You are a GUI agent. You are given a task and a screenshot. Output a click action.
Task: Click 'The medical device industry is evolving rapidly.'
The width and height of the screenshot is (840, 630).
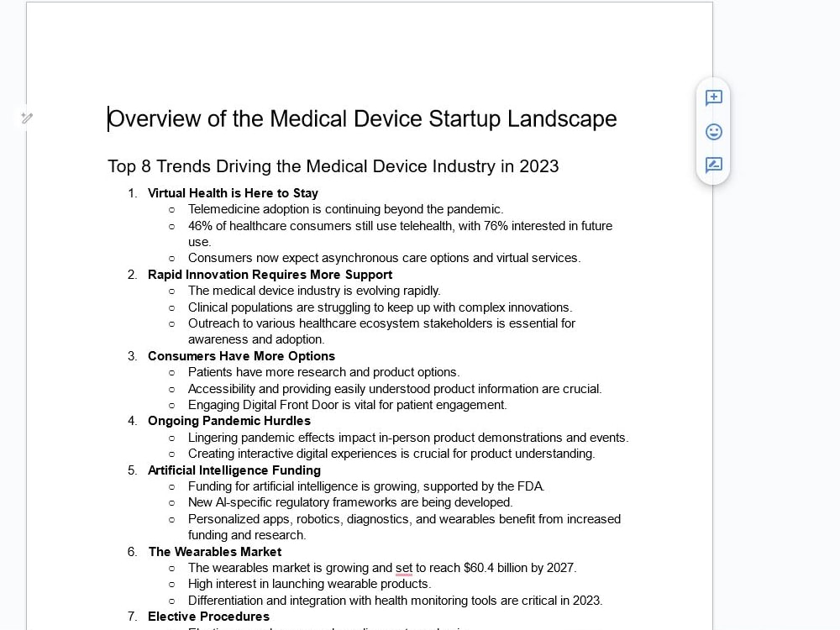(314, 291)
